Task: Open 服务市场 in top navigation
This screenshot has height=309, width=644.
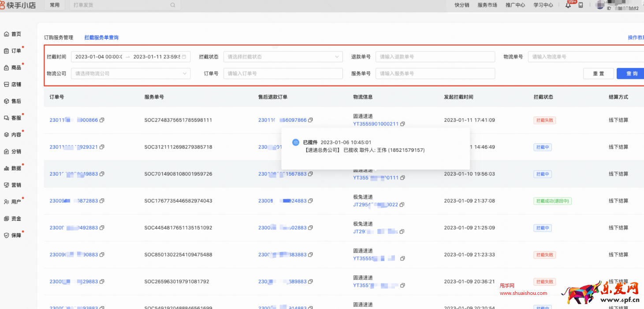Action: [487, 5]
